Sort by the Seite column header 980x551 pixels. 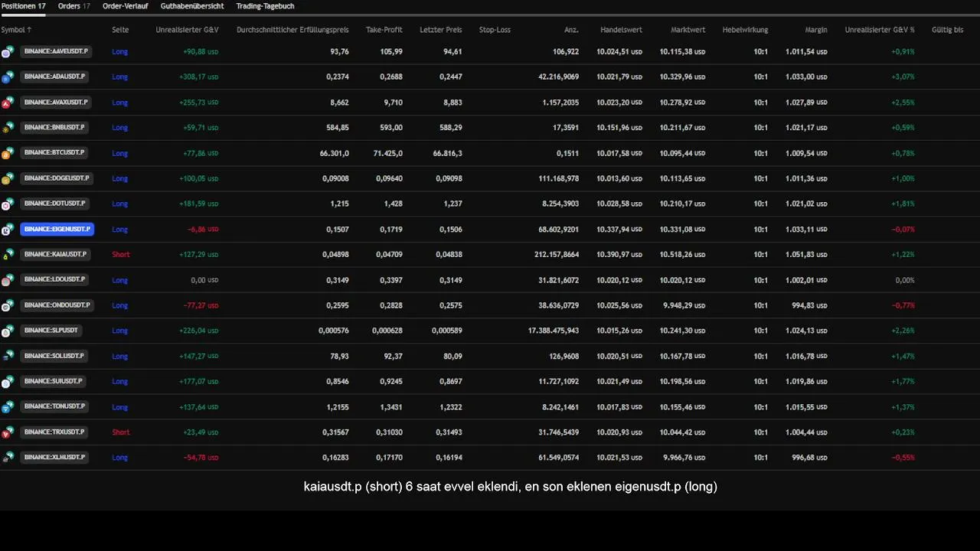(x=120, y=30)
